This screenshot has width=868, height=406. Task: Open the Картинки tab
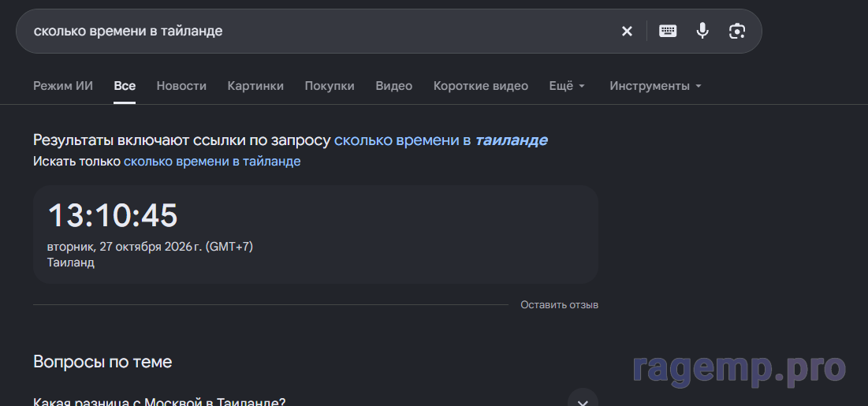pyautogui.click(x=255, y=86)
